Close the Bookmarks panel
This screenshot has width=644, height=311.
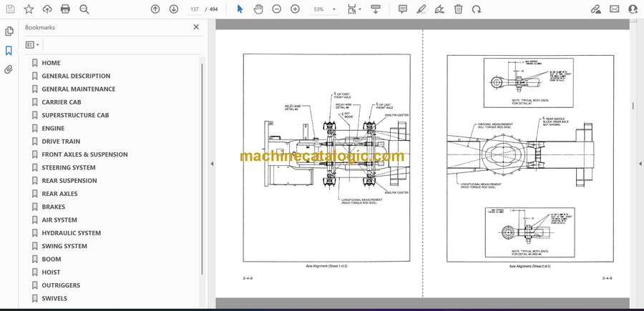(x=196, y=27)
